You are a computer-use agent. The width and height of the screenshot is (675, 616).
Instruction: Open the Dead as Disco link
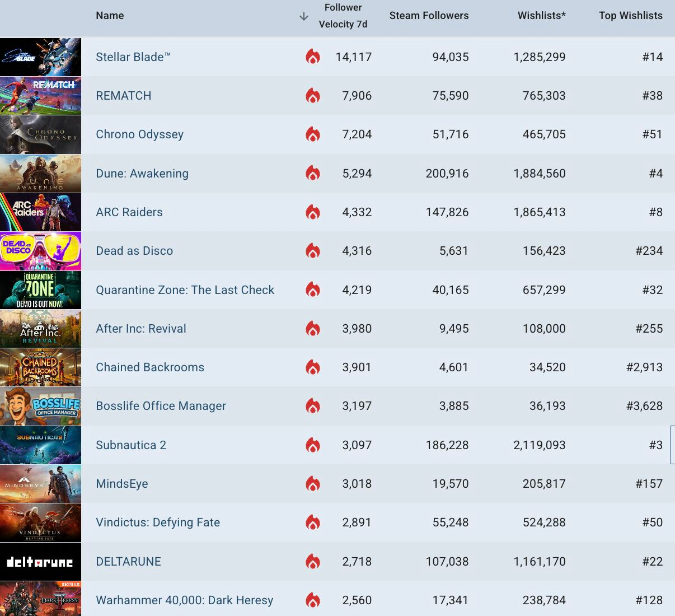(134, 251)
